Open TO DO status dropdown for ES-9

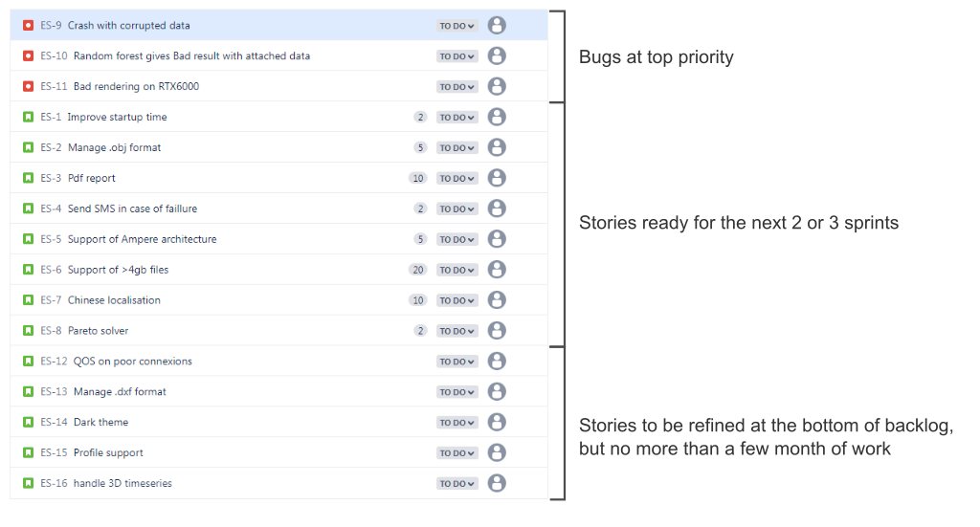457,26
